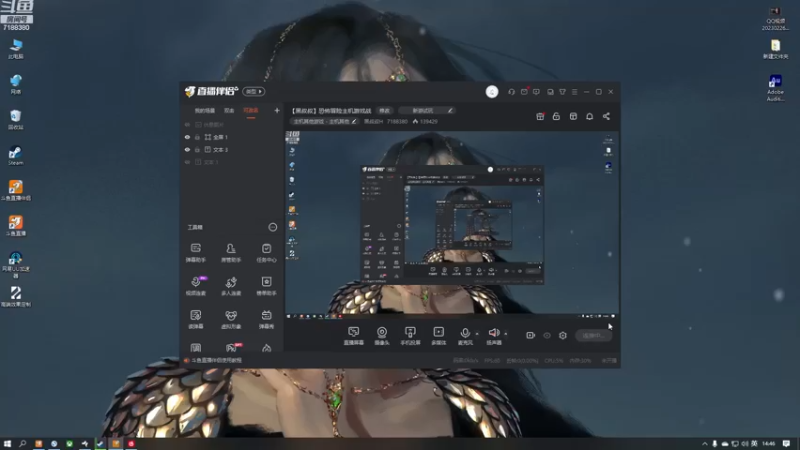Open the 房管助手 room manager tool
Image resolution: width=800 pixels, height=450 pixels.
coord(231,253)
